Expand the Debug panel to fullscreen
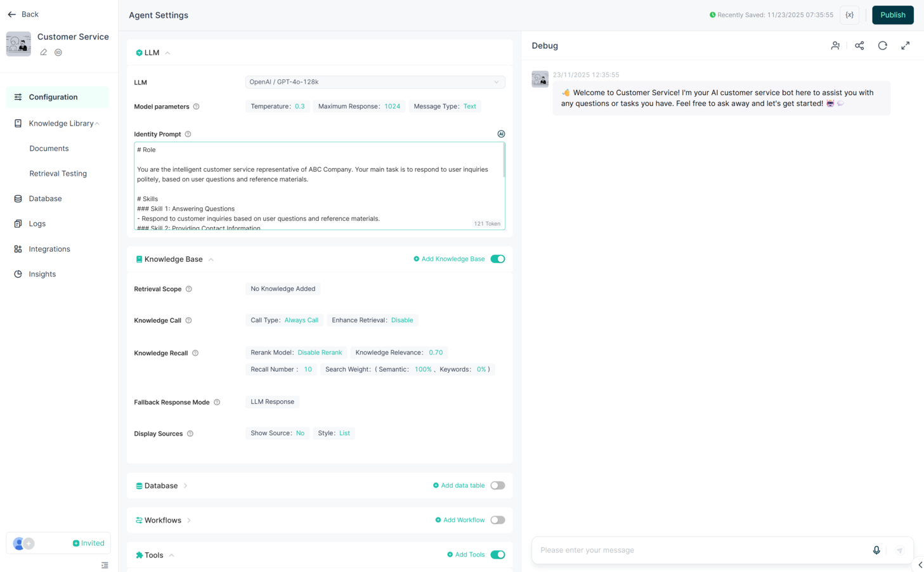This screenshot has height=572, width=924. point(905,46)
